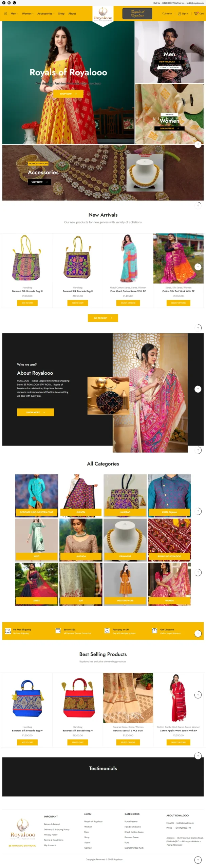Screen dimensions: 206x868
Task: Expand the Women dropdown menu
Action: (x=27, y=14)
